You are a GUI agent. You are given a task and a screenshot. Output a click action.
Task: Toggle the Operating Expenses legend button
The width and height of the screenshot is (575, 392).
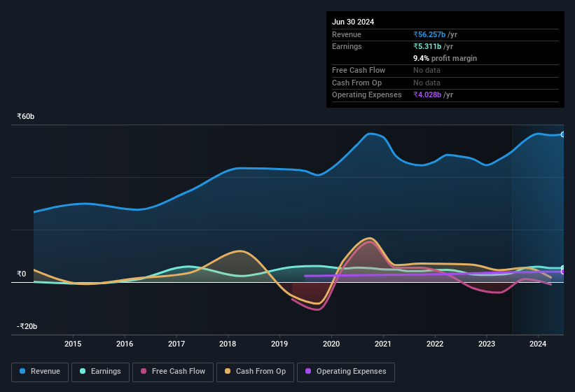coord(346,372)
